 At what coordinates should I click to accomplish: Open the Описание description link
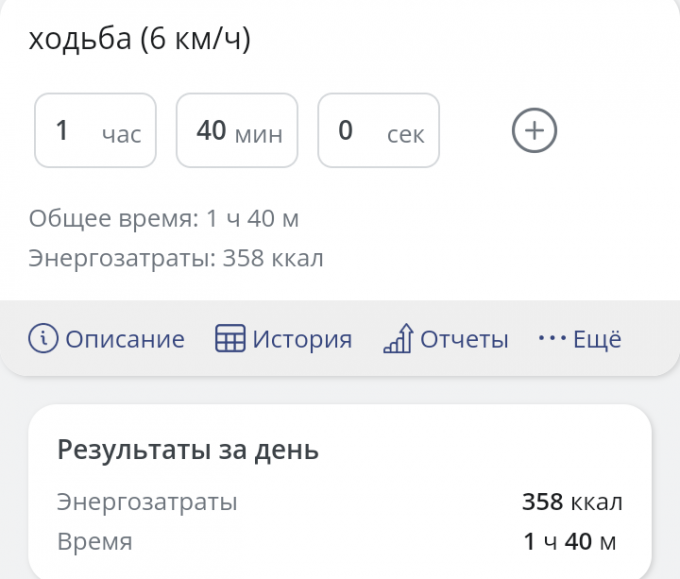coord(125,339)
